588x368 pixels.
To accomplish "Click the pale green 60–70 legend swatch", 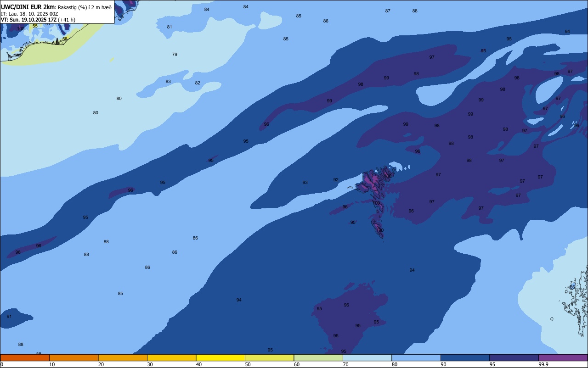I will point(318,357).
